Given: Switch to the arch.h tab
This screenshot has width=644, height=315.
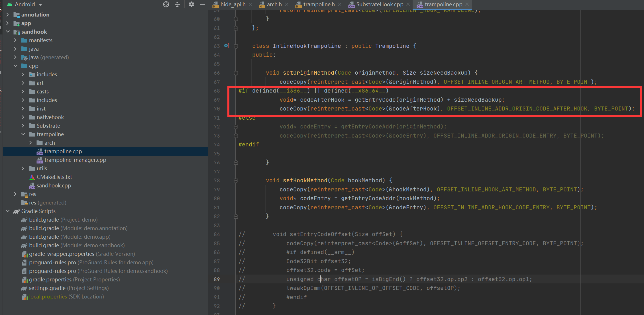Looking at the screenshot, I should (x=274, y=4).
